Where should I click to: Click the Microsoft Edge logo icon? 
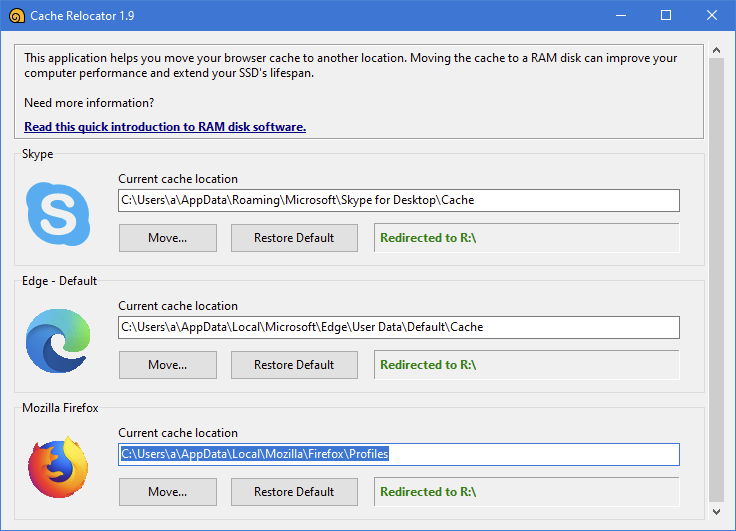(x=58, y=341)
